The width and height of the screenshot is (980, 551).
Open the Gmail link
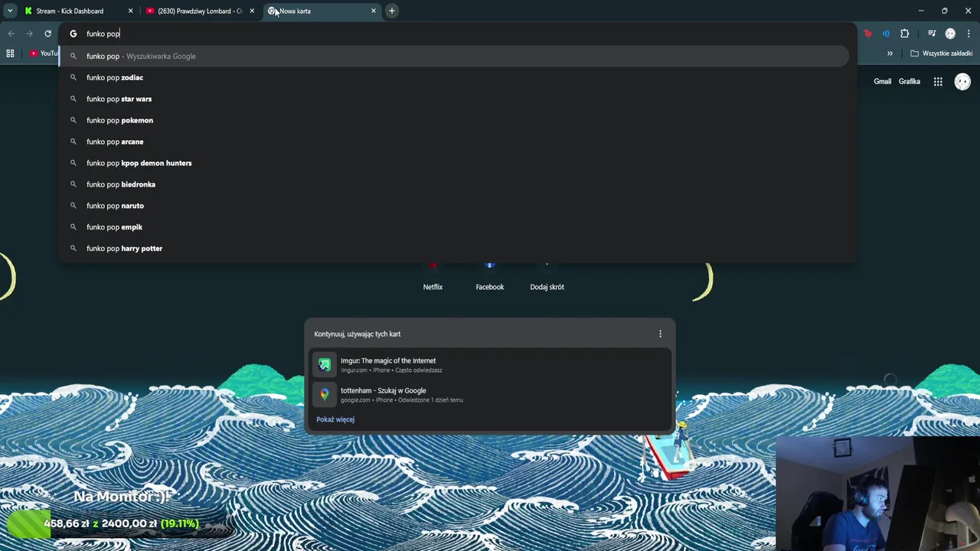[x=882, y=81]
